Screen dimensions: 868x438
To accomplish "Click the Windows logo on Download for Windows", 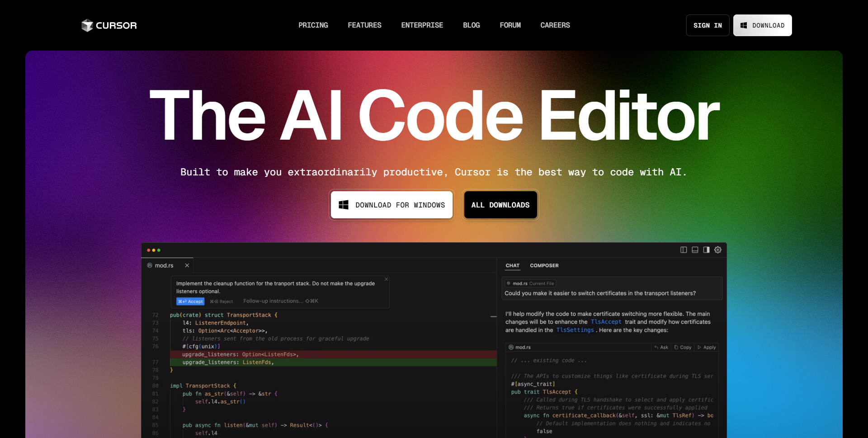I will pyautogui.click(x=344, y=205).
